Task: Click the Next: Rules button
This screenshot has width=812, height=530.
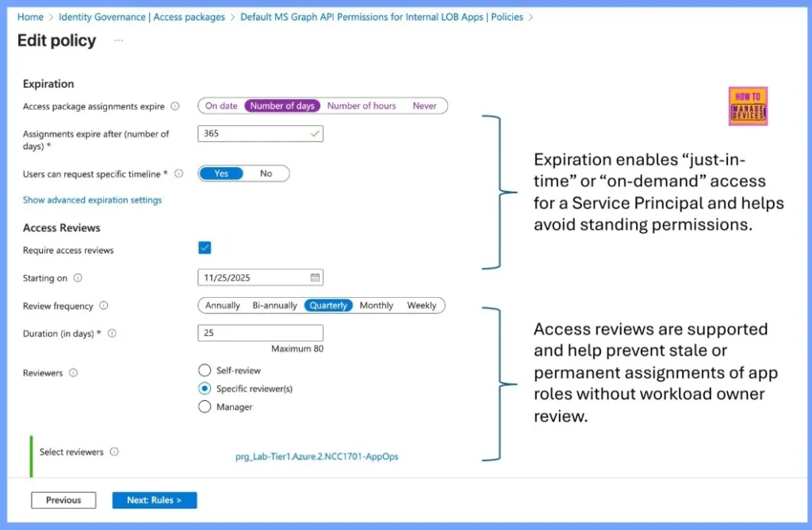Action: click(x=154, y=500)
